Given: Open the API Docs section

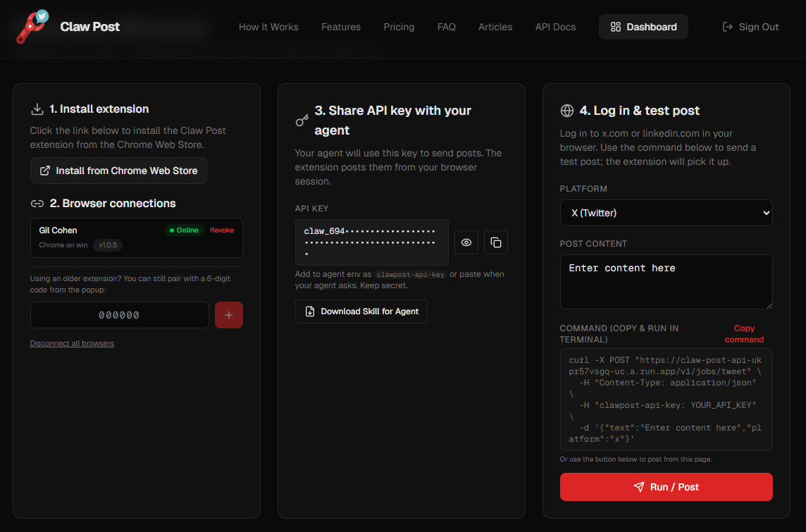Looking at the screenshot, I should click(555, 27).
